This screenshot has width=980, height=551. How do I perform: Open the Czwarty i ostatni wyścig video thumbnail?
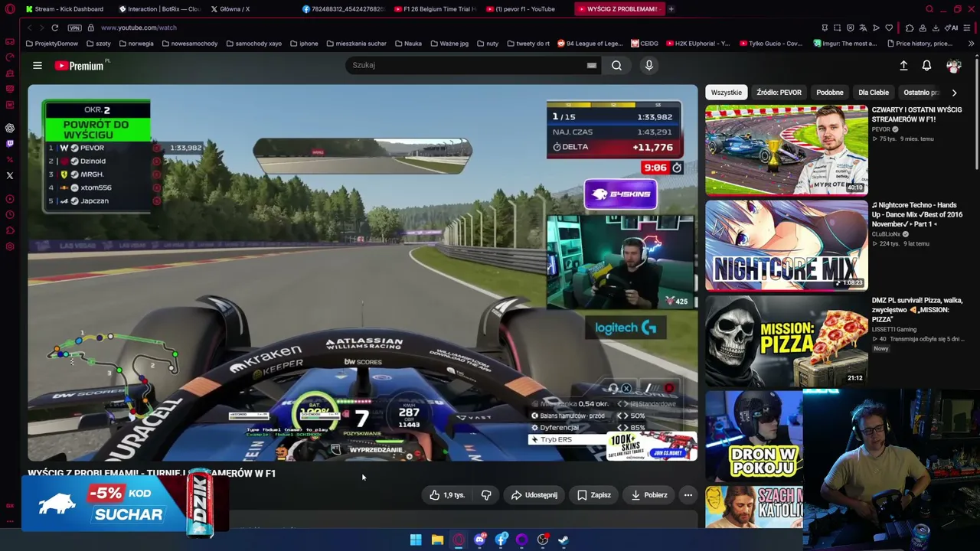(x=786, y=150)
